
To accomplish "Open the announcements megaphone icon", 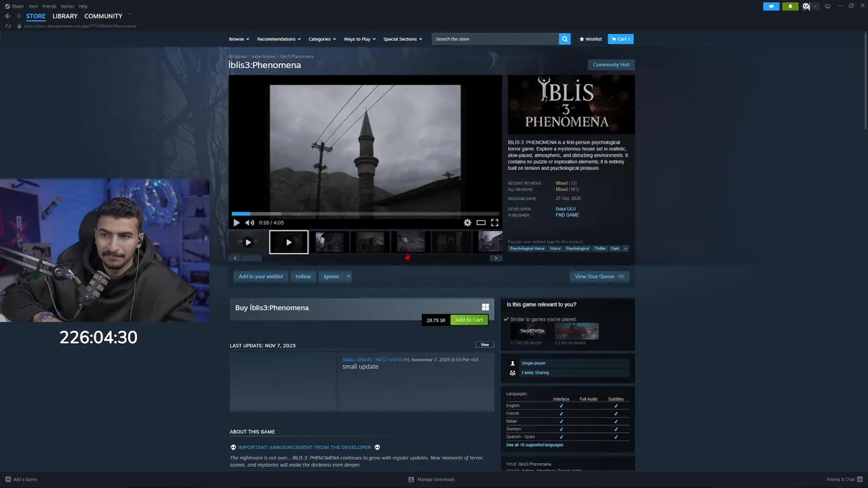I will [771, 6].
